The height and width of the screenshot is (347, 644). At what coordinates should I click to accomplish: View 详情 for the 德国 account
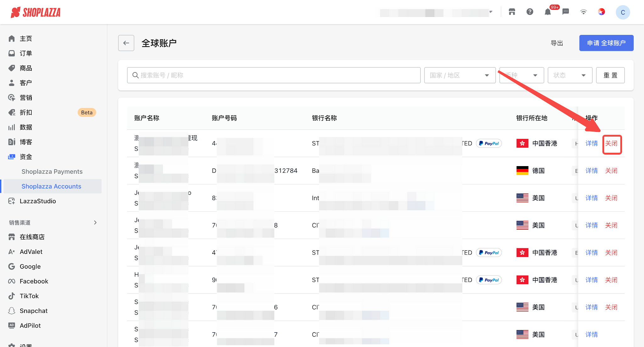[591, 171]
